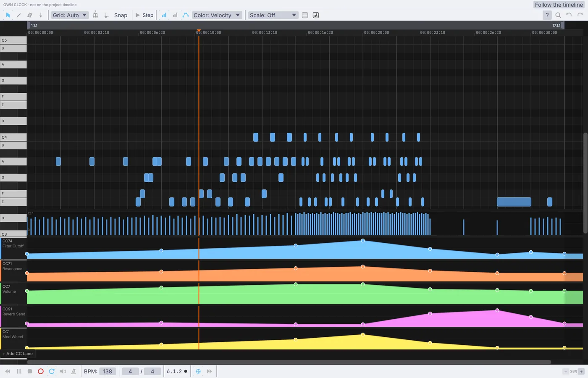This screenshot has height=378, width=588.
Task: Click the dotted note grid icon
Action: [106, 15]
